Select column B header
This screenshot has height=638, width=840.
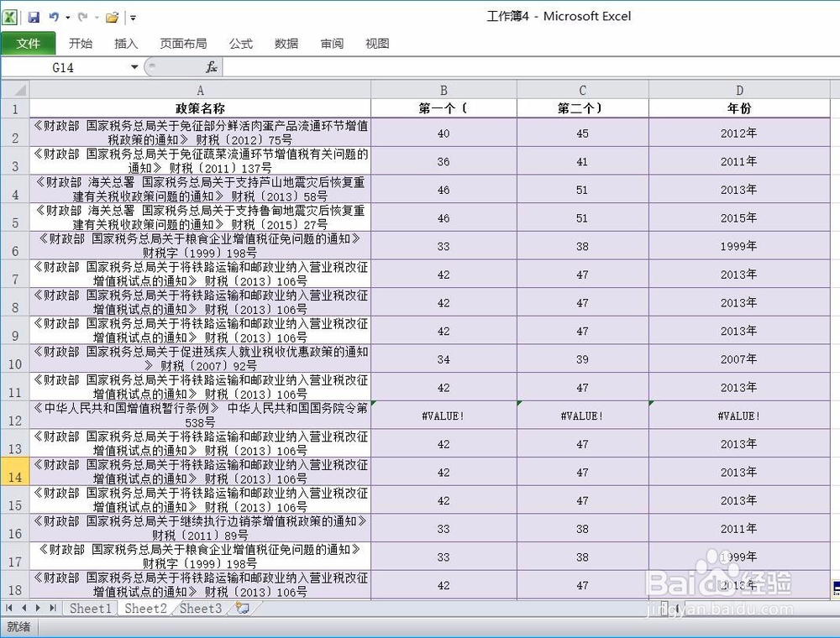444,90
